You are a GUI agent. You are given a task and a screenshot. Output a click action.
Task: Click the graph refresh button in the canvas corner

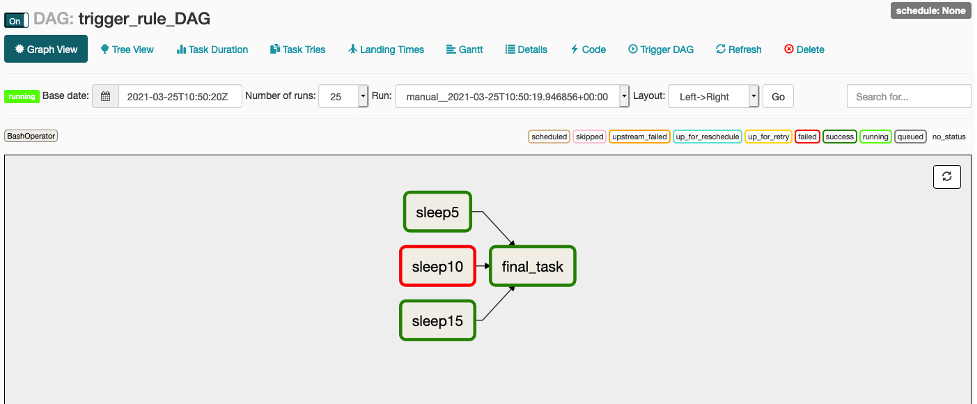946,177
